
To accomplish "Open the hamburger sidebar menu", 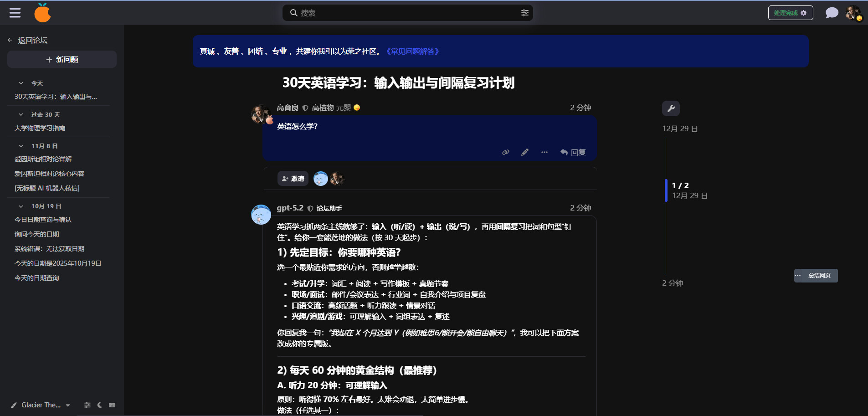I will (15, 13).
